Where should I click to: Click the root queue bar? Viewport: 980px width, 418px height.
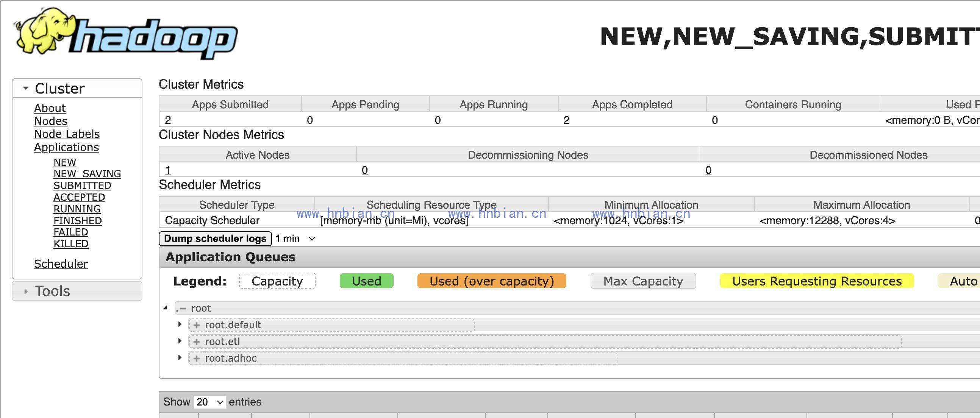[x=577, y=308]
